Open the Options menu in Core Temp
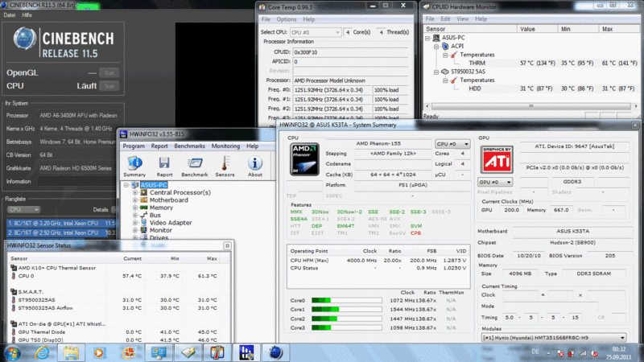Screen dimensions: 644x362 287,19
